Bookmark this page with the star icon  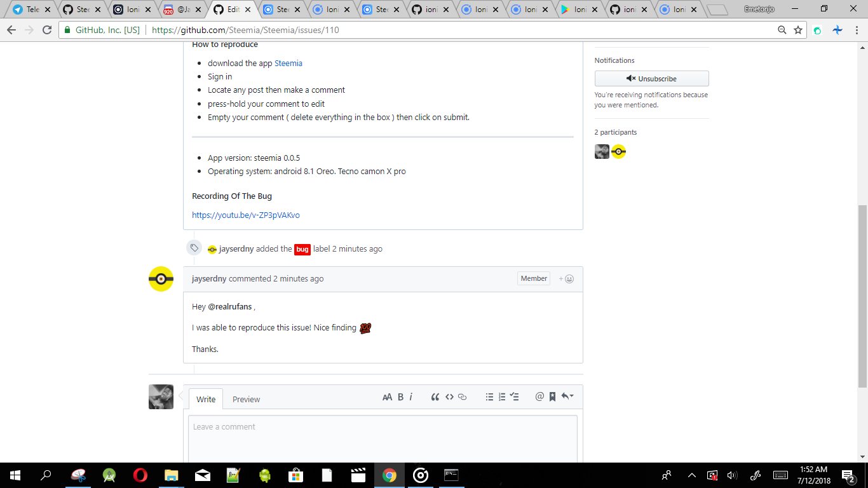click(x=798, y=30)
